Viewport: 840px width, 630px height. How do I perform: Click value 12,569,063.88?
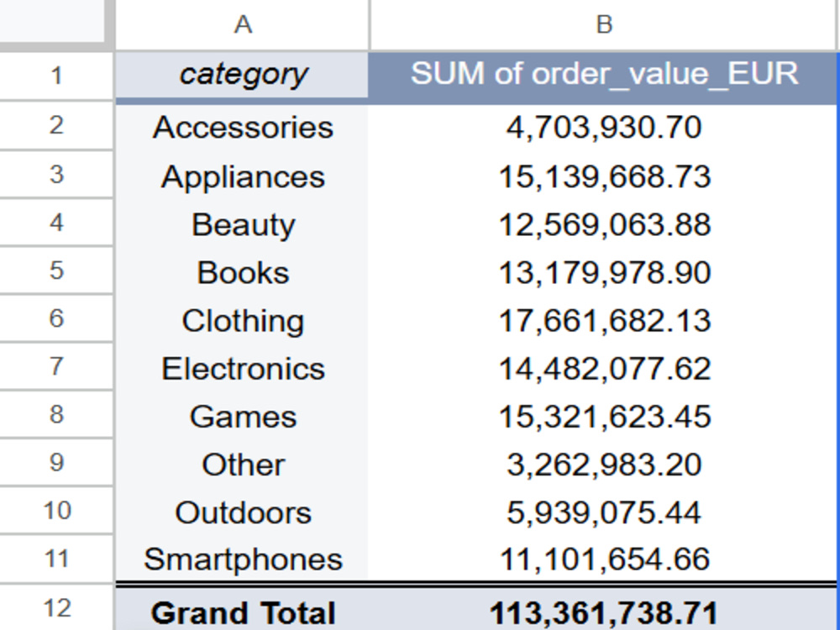(603, 224)
